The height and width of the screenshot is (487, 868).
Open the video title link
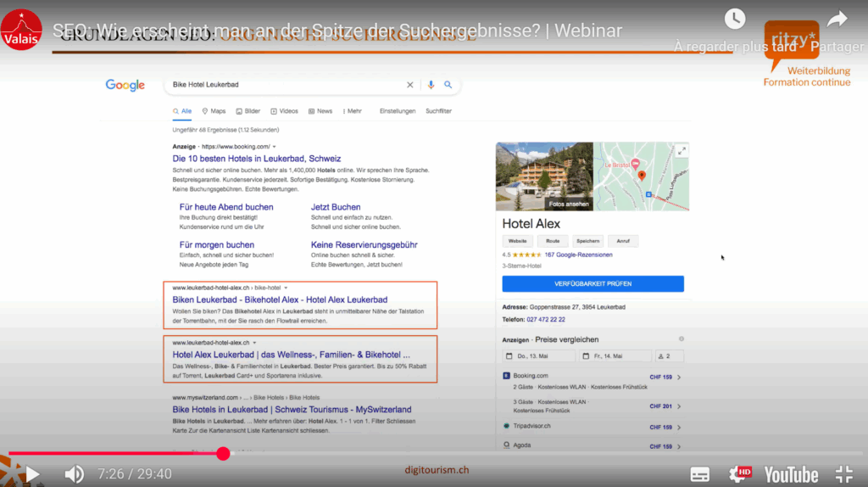point(337,31)
